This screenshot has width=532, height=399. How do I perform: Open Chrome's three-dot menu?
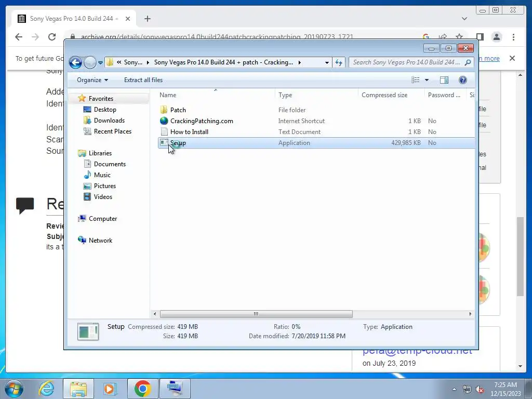coord(513,37)
